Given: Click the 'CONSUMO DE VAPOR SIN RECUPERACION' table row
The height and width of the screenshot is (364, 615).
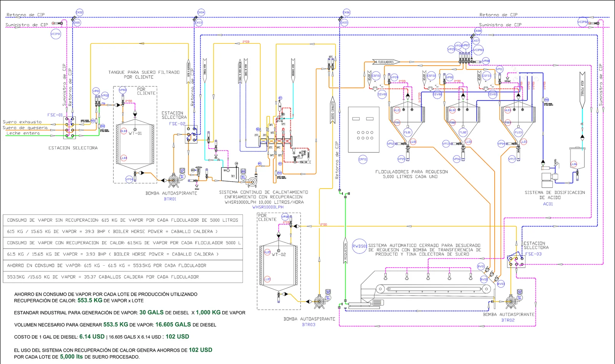Looking at the screenshot, I should (123, 220).
